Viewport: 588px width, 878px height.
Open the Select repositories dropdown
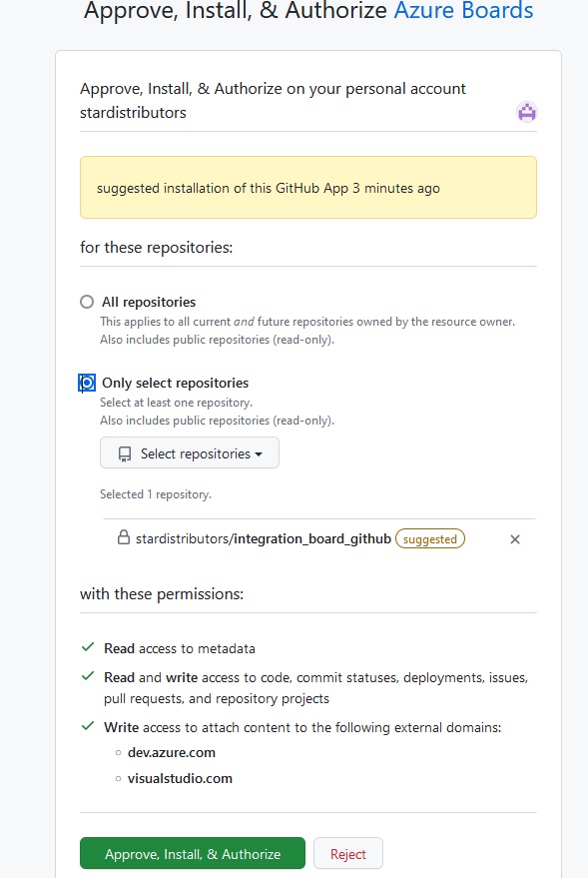pos(190,453)
